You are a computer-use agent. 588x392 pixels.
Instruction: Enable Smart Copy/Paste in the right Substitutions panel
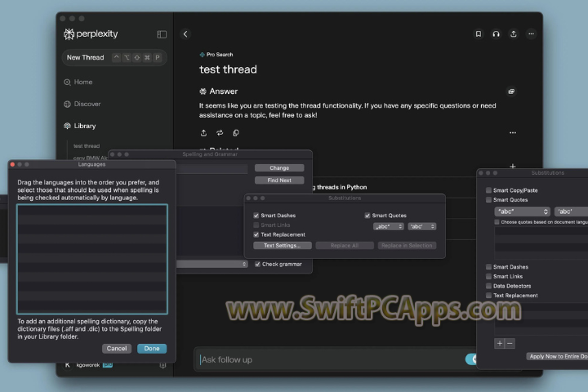(x=488, y=190)
